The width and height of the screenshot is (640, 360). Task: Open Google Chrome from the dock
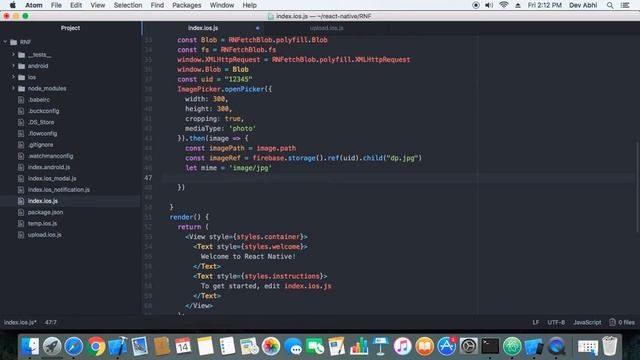[96, 347]
